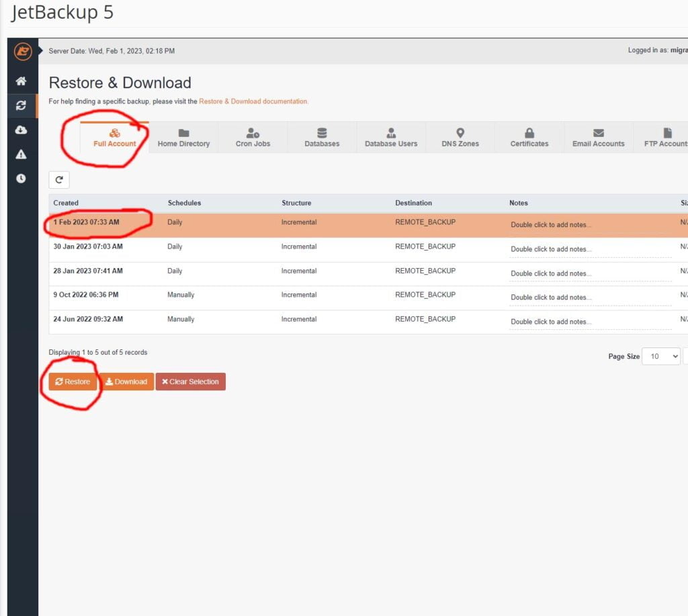The width and height of the screenshot is (688, 616).
Task: Sort by the Created column header
Action: [x=66, y=203]
